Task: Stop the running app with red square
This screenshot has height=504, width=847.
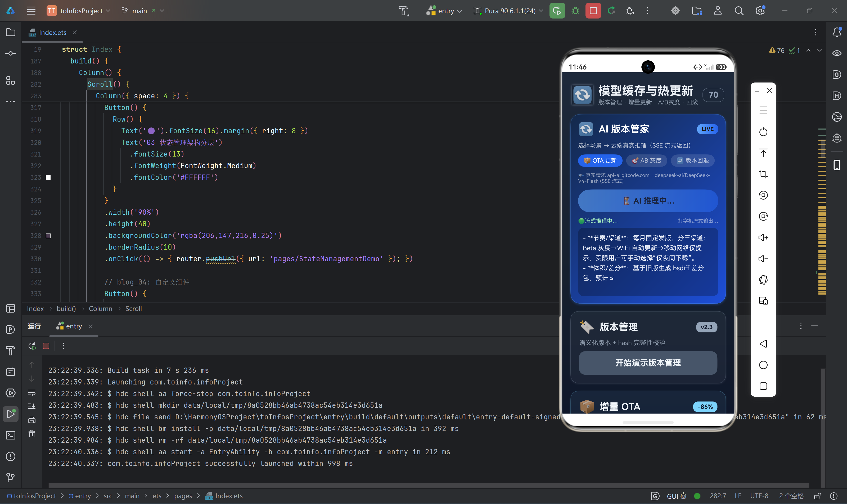Action: click(x=593, y=11)
